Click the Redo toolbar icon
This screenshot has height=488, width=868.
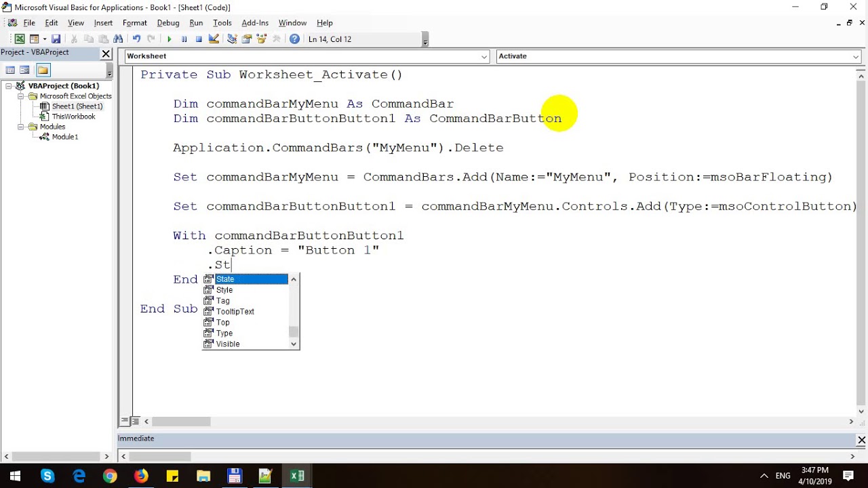point(151,39)
